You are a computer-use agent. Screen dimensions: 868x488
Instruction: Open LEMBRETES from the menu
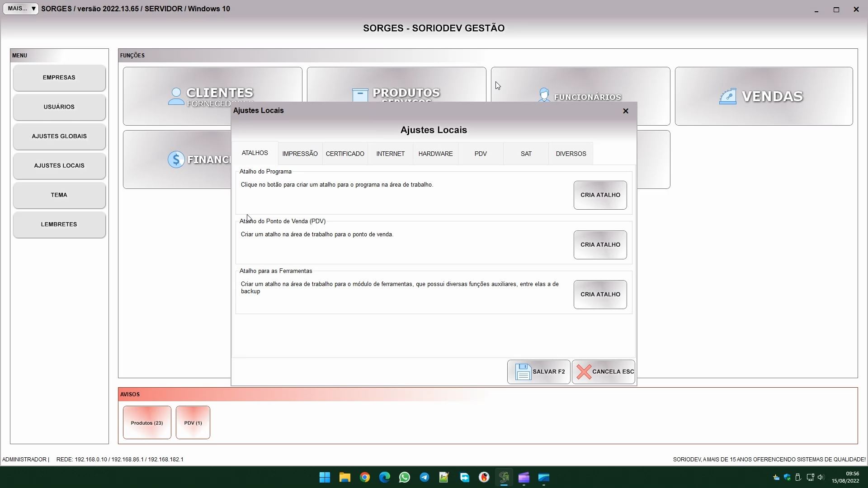tap(59, 225)
